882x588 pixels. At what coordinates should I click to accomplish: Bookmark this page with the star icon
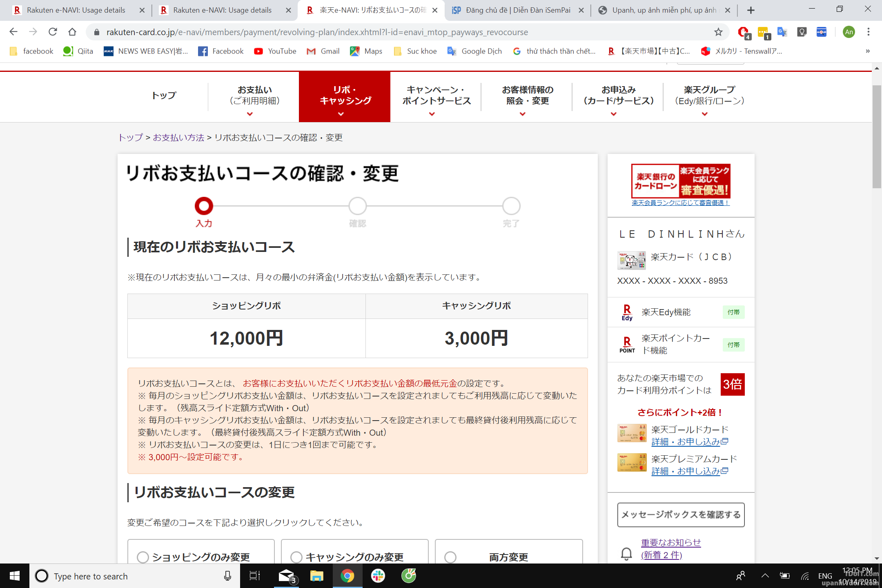click(718, 32)
